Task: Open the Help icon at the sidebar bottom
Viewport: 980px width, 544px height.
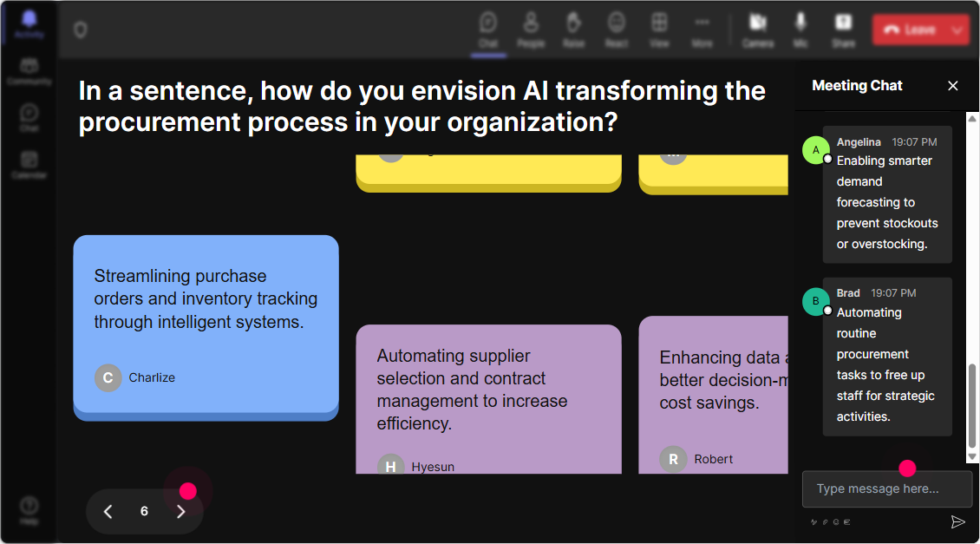Action: 29,511
